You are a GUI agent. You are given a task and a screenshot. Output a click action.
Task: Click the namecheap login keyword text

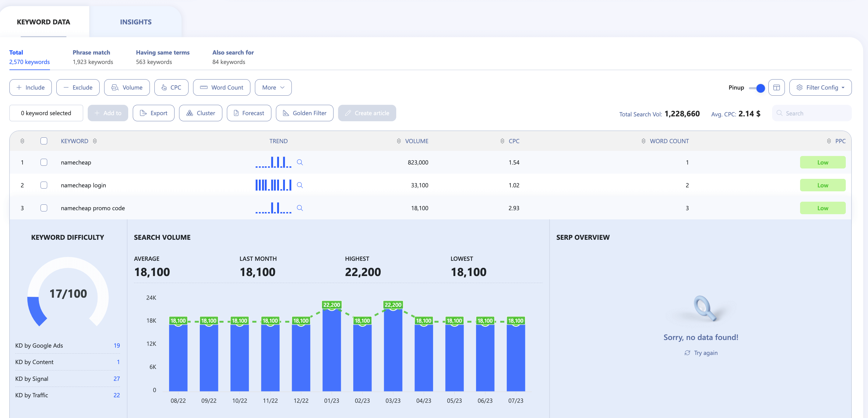83,185
